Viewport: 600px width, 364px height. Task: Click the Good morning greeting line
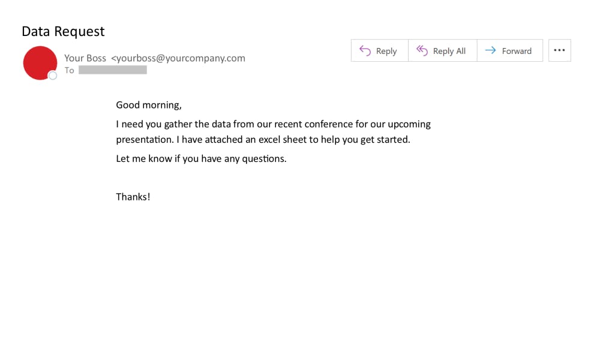coord(149,105)
